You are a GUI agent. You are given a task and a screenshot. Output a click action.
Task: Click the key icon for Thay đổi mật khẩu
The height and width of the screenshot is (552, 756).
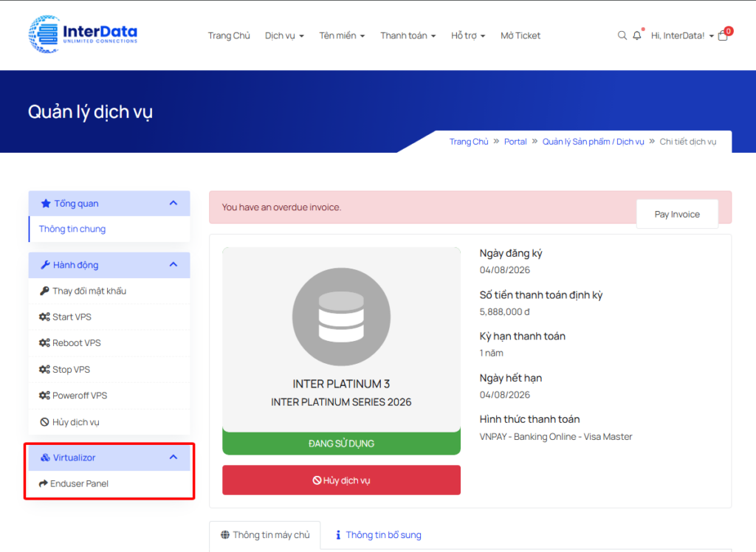click(x=44, y=291)
